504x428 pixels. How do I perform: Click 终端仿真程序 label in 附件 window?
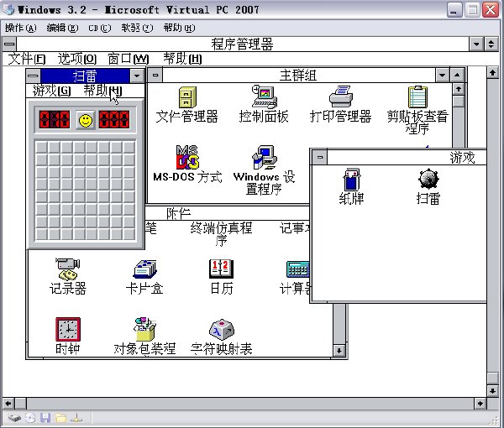(x=221, y=233)
